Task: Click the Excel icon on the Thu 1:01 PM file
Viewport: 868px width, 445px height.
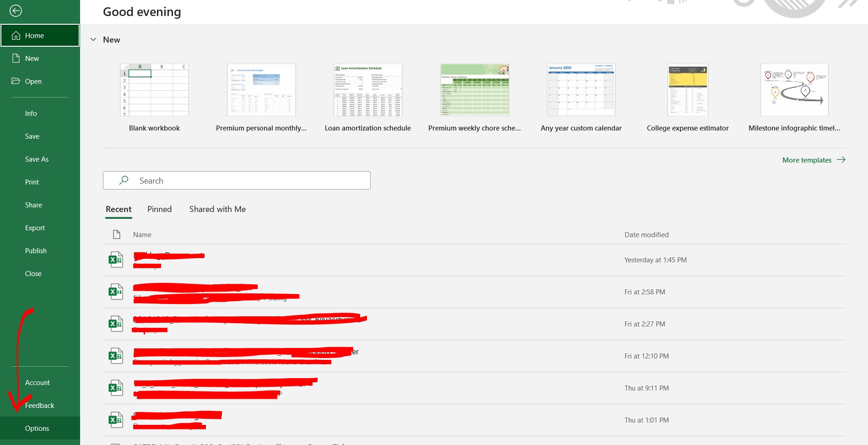Action: pos(116,419)
